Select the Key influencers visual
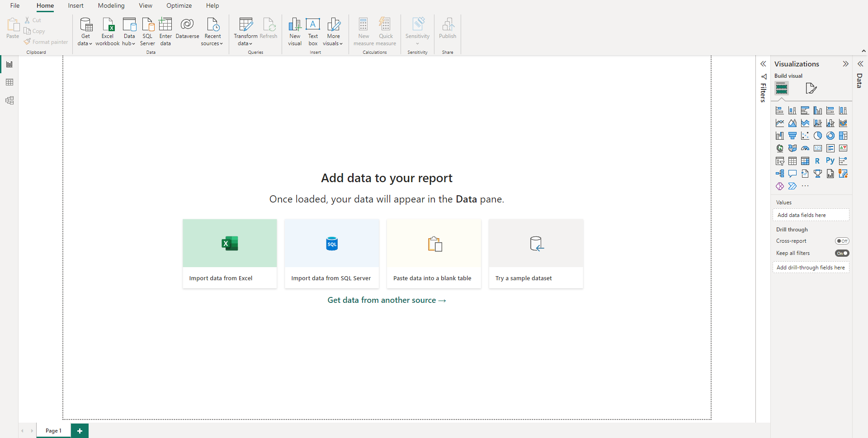 843,161
